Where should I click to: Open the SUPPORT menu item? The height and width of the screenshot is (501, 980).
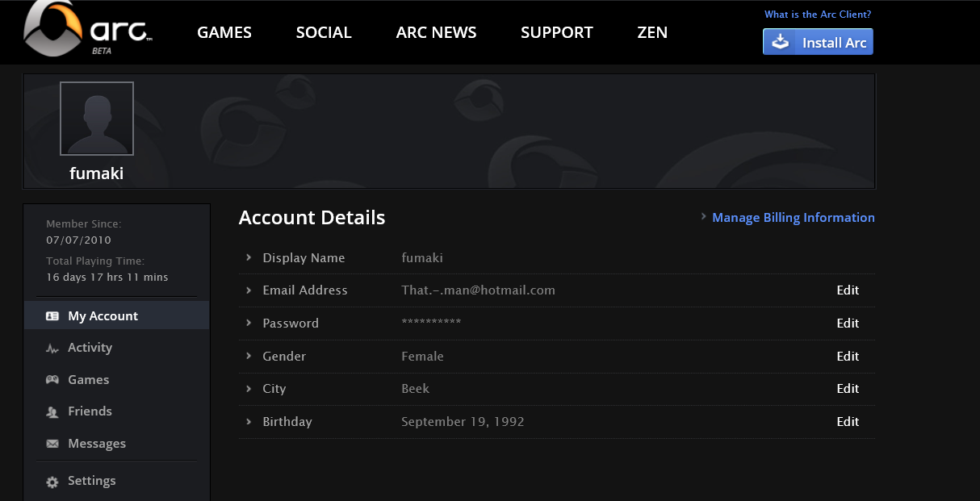(557, 33)
